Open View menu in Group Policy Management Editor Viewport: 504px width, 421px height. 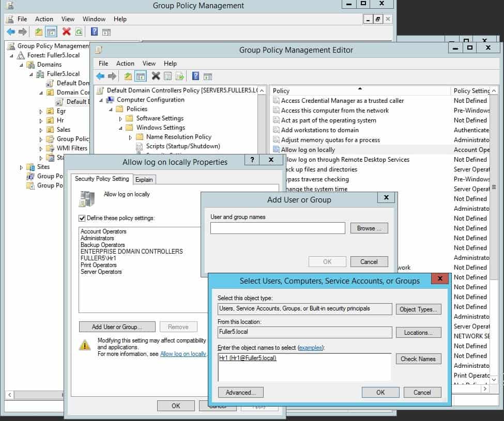[x=149, y=63]
